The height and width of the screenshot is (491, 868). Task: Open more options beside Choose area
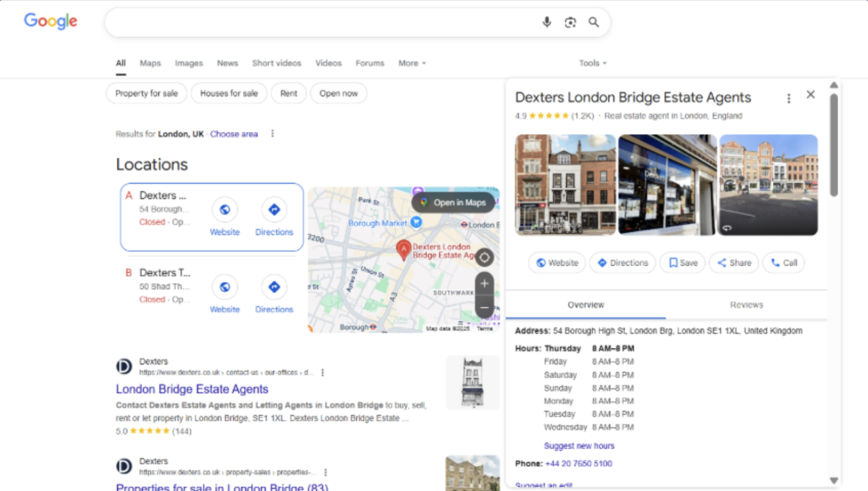click(x=272, y=134)
